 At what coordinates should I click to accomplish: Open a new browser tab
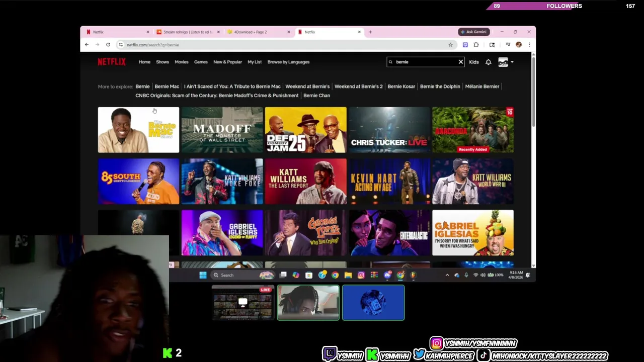pos(370,32)
